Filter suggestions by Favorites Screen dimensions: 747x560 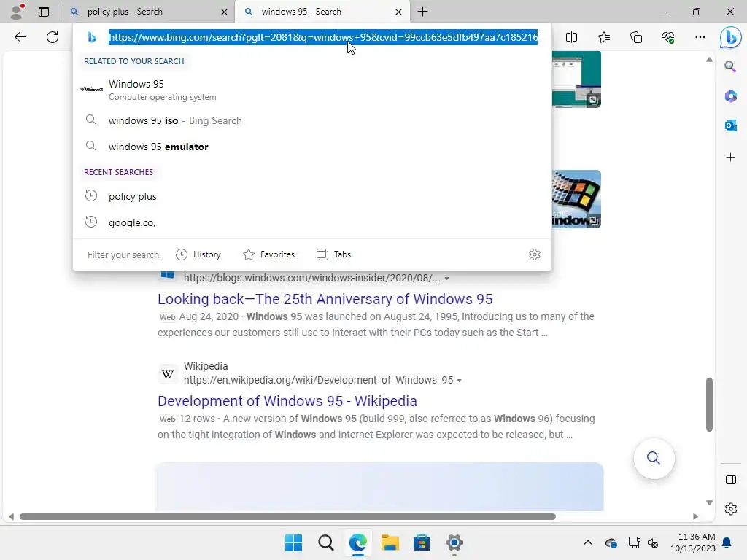(268, 254)
